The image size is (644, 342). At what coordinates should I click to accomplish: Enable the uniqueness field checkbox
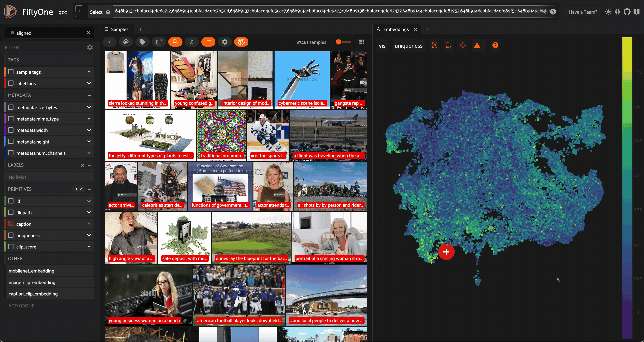pos(11,235)
